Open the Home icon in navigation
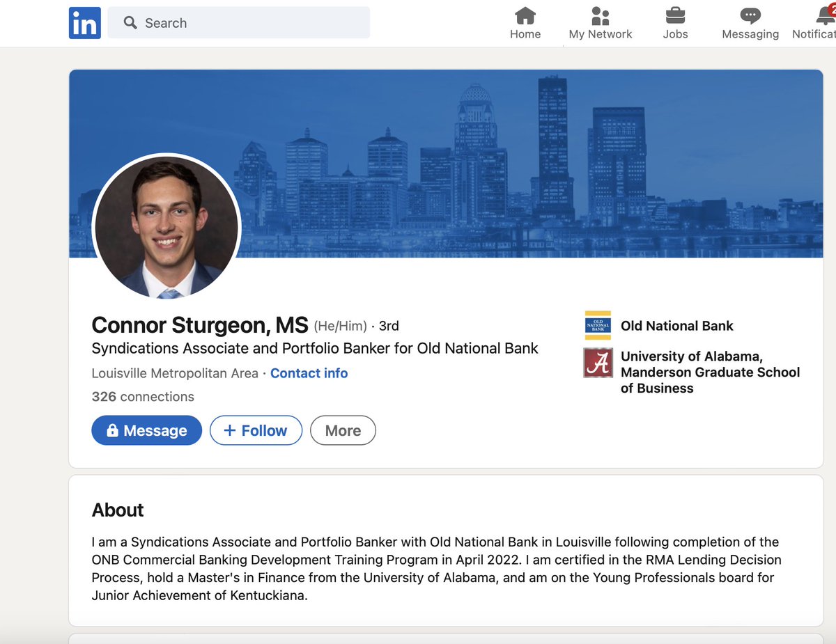The width and height of the screenshot is (836, 644). 525,15
